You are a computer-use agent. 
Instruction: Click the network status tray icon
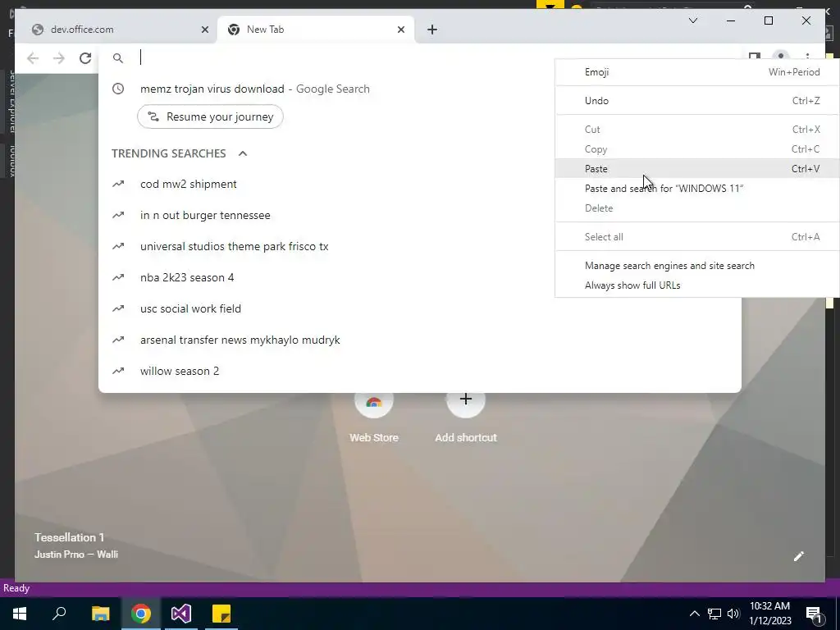(x=714, y=614)
